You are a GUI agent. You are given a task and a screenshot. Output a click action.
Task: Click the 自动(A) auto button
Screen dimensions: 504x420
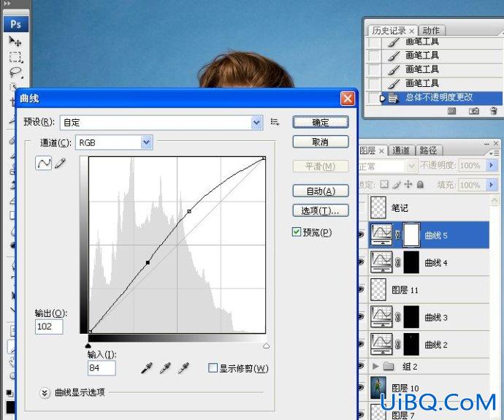(x=321, y=191)
